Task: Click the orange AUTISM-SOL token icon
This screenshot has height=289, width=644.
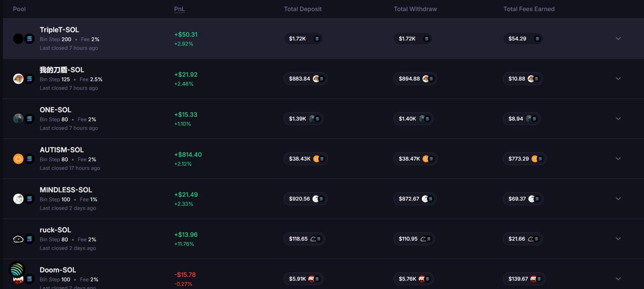Action: (19, 159)
